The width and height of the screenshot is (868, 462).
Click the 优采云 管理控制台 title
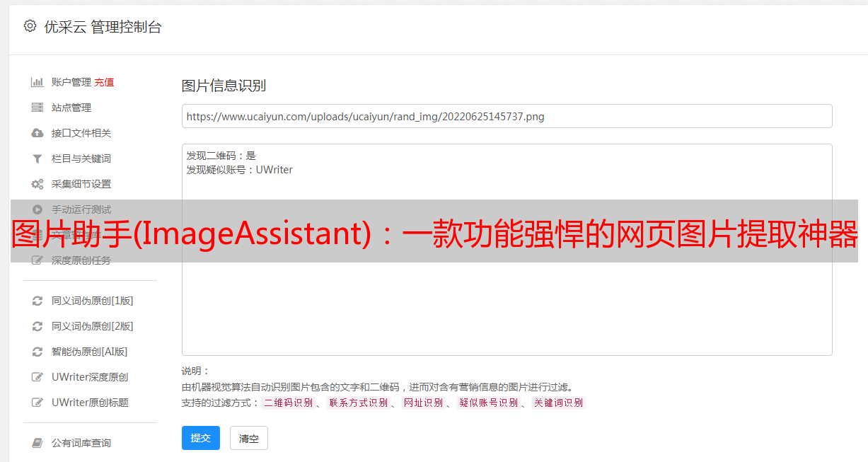[103, 27]
